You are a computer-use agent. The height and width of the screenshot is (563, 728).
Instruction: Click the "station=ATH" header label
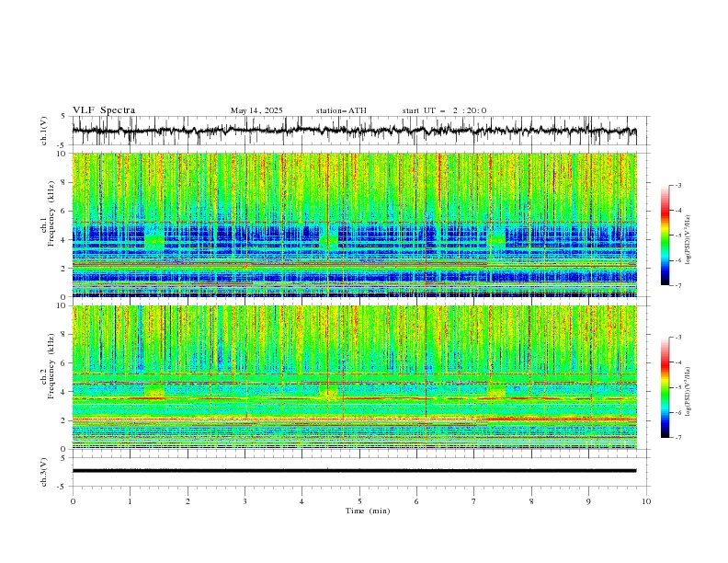[x=341, y=110]
